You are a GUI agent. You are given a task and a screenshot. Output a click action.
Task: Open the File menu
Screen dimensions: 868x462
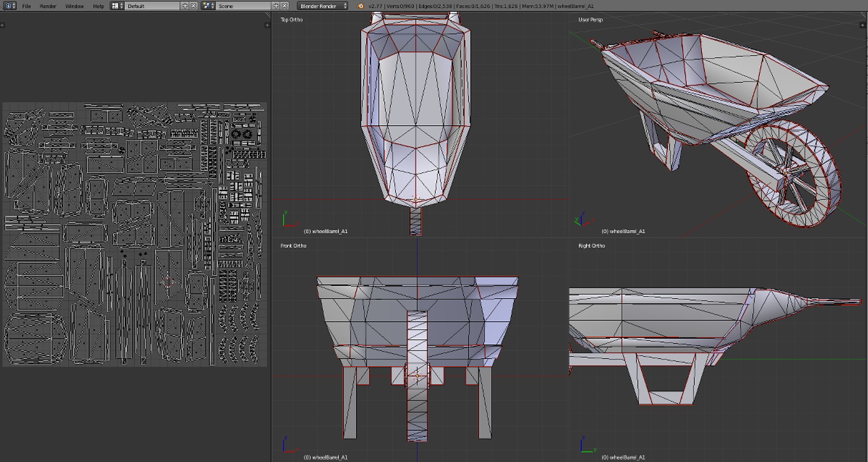27,6
